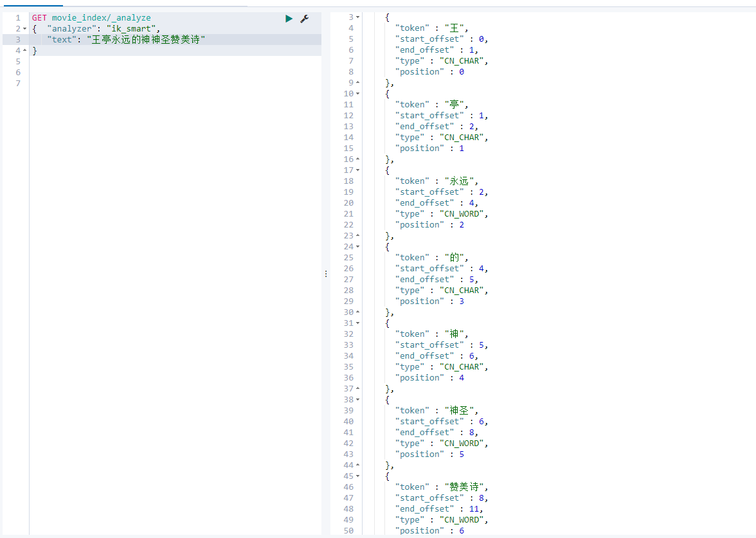Viewport: 756px width, 538px height.
Task: Click "end_offset" key on line 13
Action: click(424, 126)
